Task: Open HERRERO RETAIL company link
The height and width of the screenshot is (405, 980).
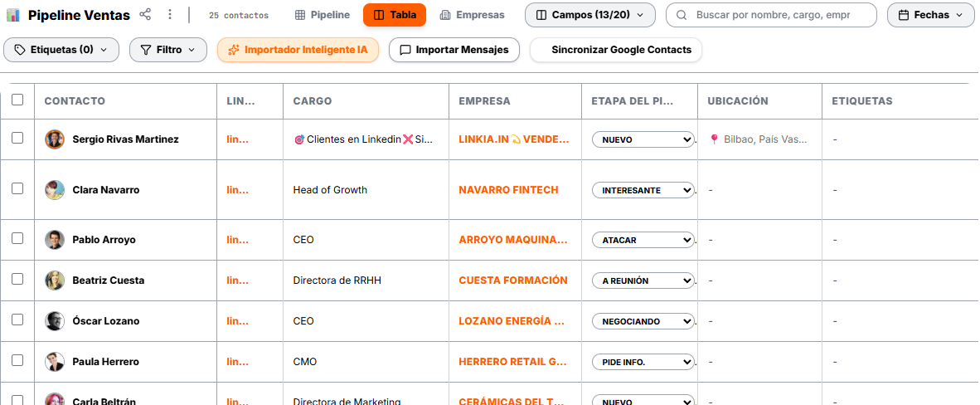Action: [512, 362]
